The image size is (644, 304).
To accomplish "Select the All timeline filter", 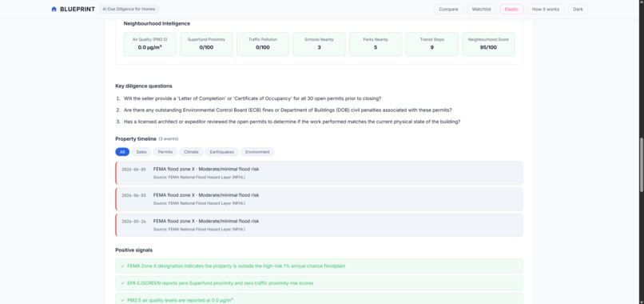I will point(122,152).
